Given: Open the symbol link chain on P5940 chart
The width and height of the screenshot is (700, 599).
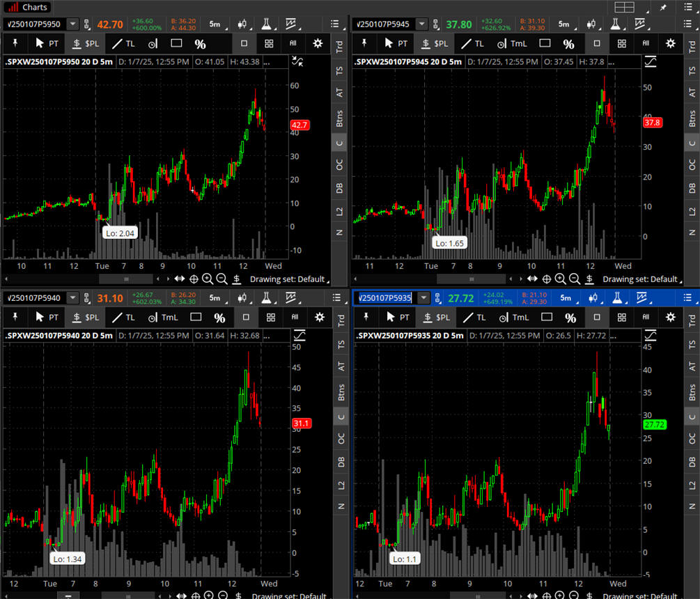Looking at the screenshot, I should [x=86, y=297].
